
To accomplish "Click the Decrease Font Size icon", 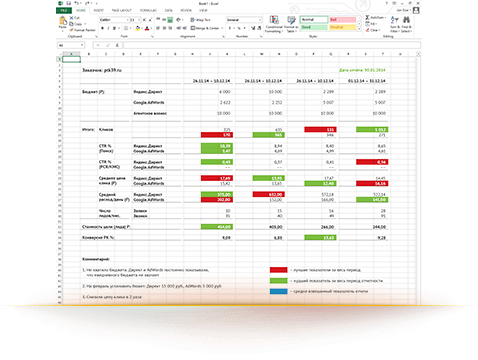I will click(150, 20).
